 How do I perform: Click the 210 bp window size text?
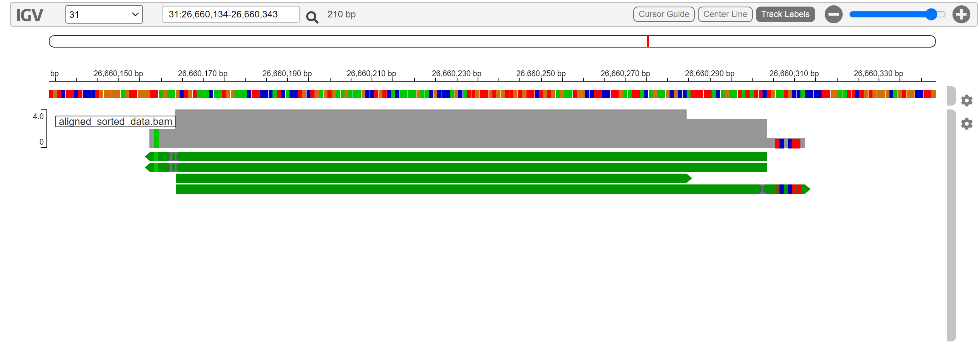coord(341,14)
